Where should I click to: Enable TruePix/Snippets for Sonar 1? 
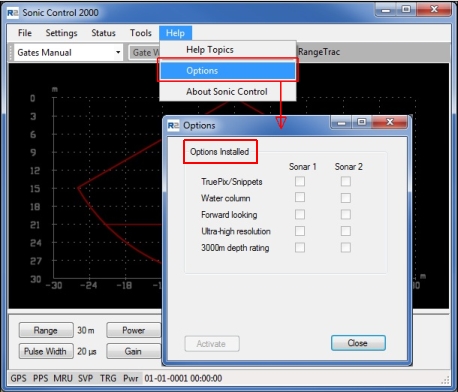[300, 181]
